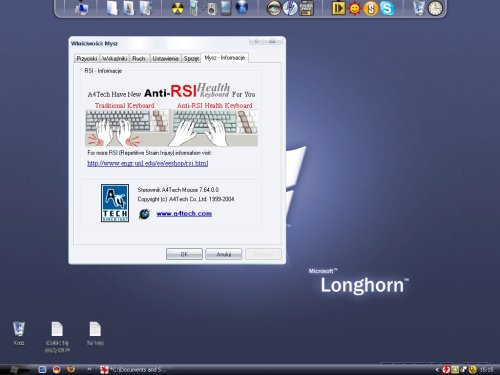This screenshot has width=500, height=375.
Task: Select the Ustawienia tab
Action: (x=165, y=58)
